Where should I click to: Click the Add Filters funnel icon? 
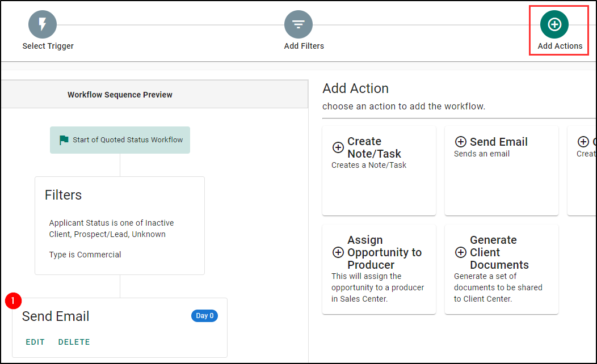click(298, 24)
